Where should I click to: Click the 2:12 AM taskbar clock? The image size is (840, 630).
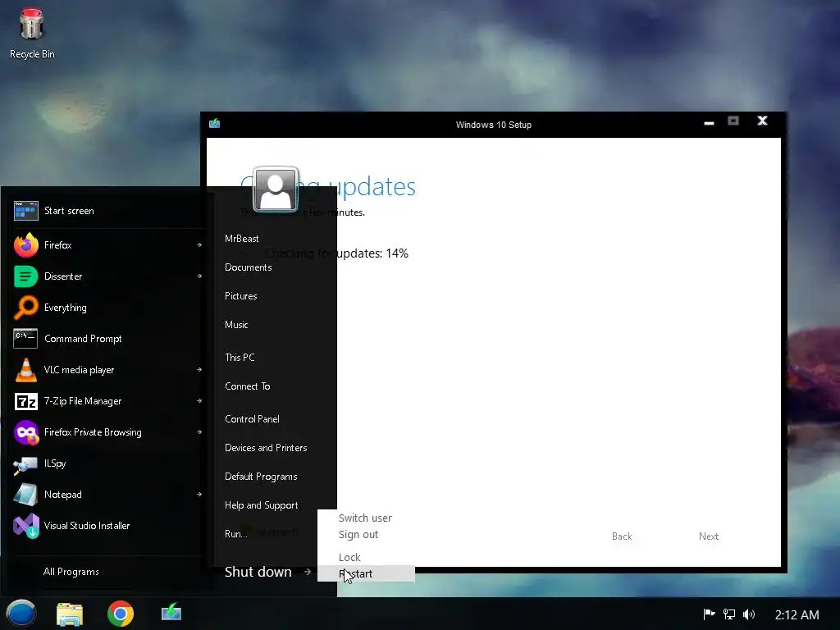pyautogui.click(x=797, y=615)
